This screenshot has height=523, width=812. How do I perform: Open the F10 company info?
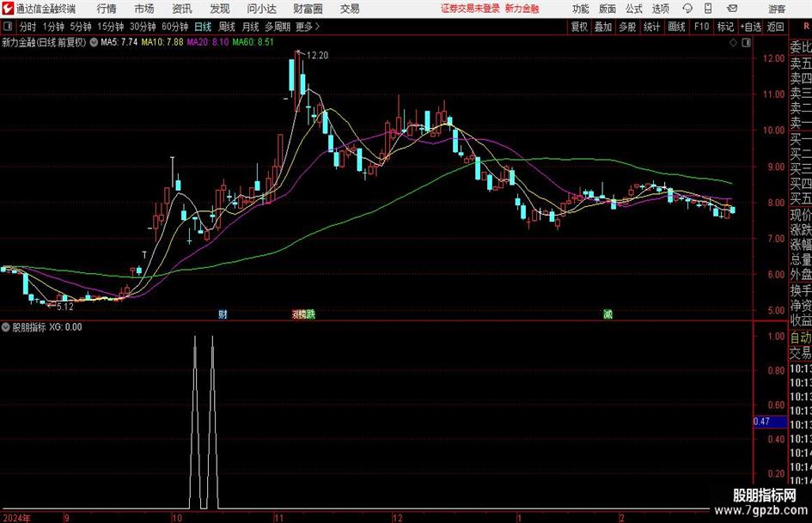[701, 27]
